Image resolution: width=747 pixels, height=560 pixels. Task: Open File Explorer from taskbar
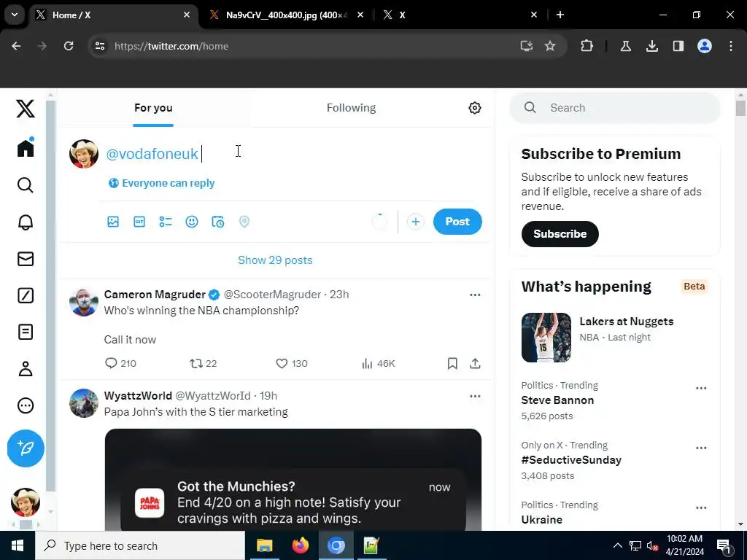(x=264, y=545)
